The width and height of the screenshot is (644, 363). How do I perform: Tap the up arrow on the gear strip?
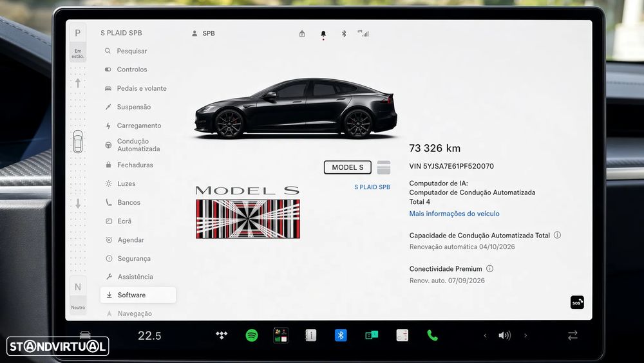(x=78, y=84)
